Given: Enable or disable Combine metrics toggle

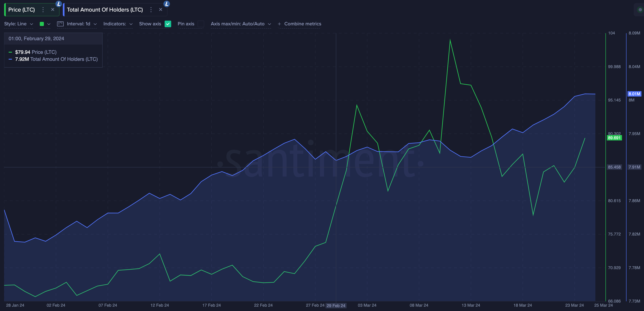Looking at the screenshot, I should click(299, 24).
